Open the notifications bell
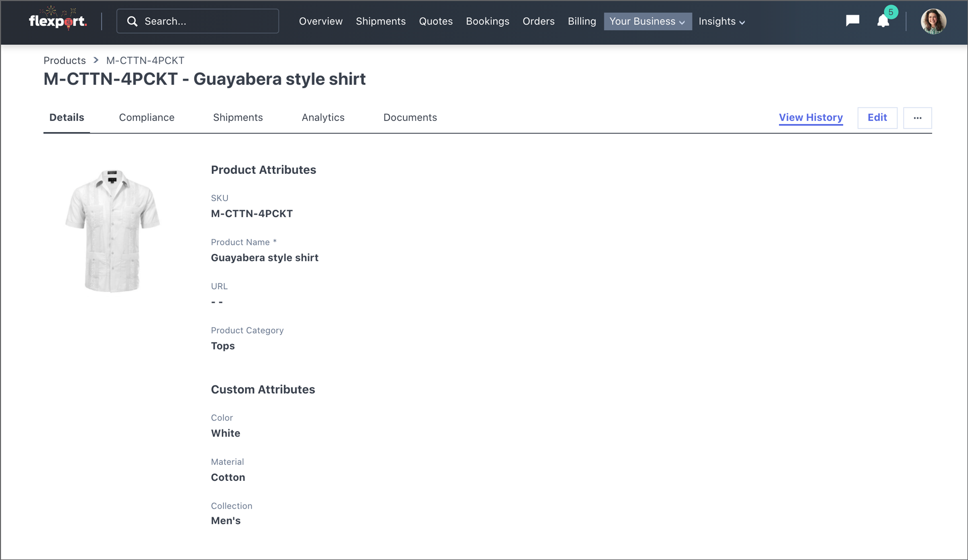968x560 pixels. 883,21
